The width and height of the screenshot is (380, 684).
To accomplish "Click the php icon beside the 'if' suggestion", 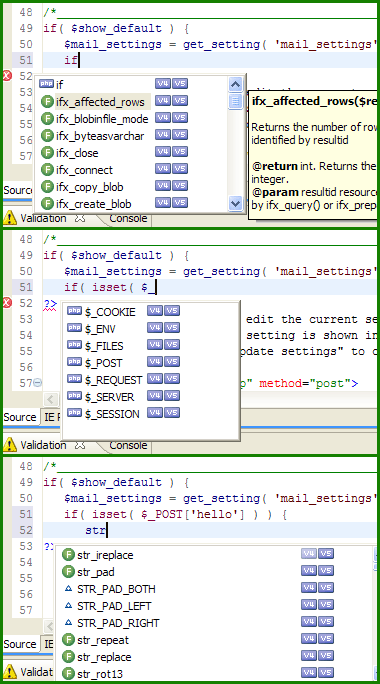I will (45, 84).
